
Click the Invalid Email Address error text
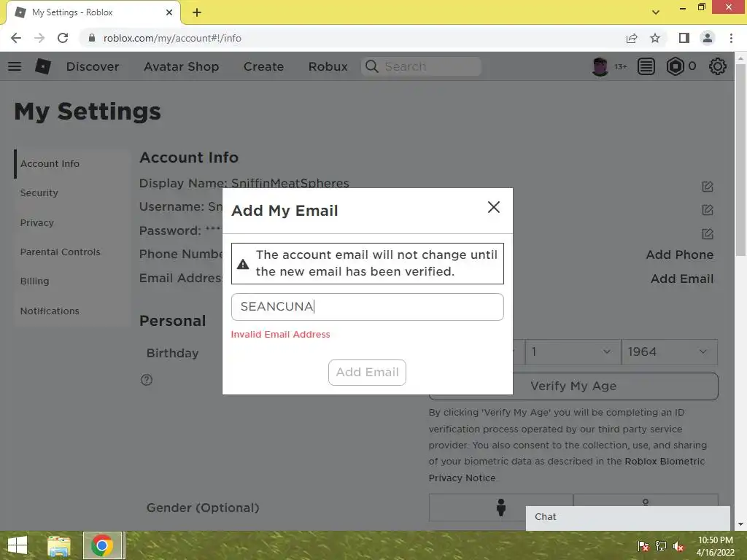(280, 334)
